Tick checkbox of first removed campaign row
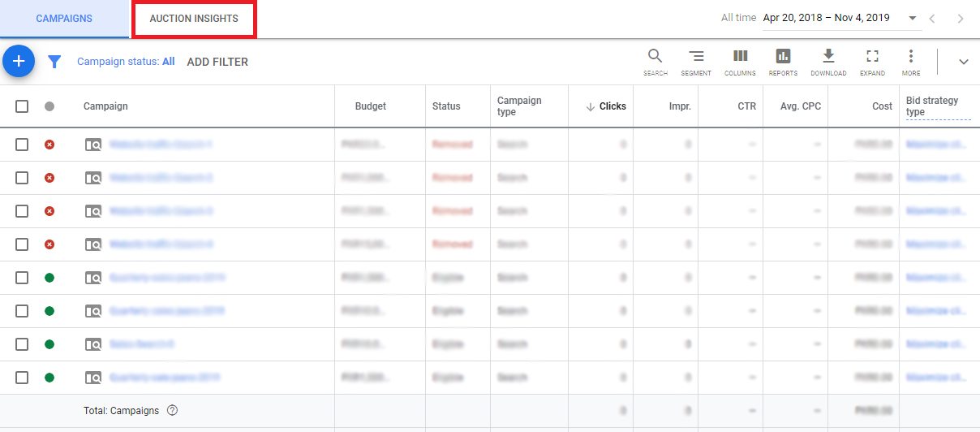The height and width of the screenshot is (432, 980). point(22,145)
